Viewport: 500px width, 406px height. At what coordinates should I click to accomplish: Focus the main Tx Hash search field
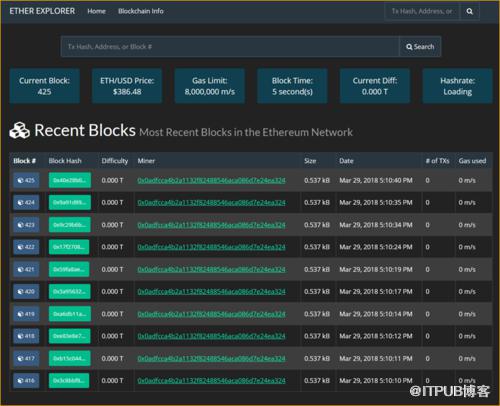pyautogui.click(x=230, y=47)
